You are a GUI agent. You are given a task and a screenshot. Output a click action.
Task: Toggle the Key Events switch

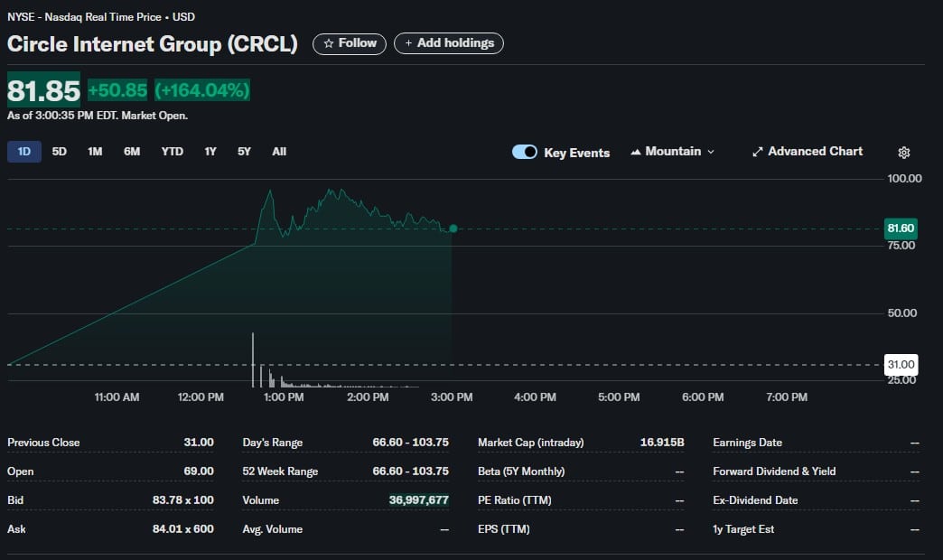click(x=525, y=152)
